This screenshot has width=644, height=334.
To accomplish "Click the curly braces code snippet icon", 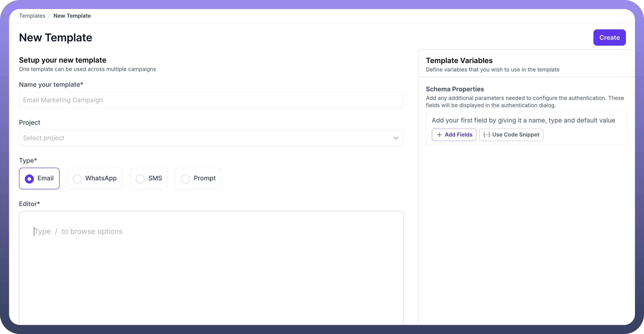I will tap(486, 135).
